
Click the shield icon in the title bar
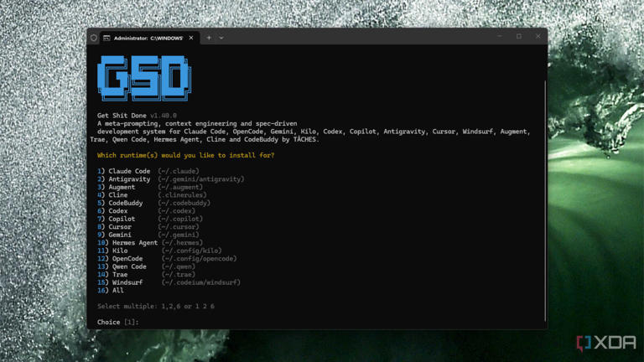click(x=94, y=38)
